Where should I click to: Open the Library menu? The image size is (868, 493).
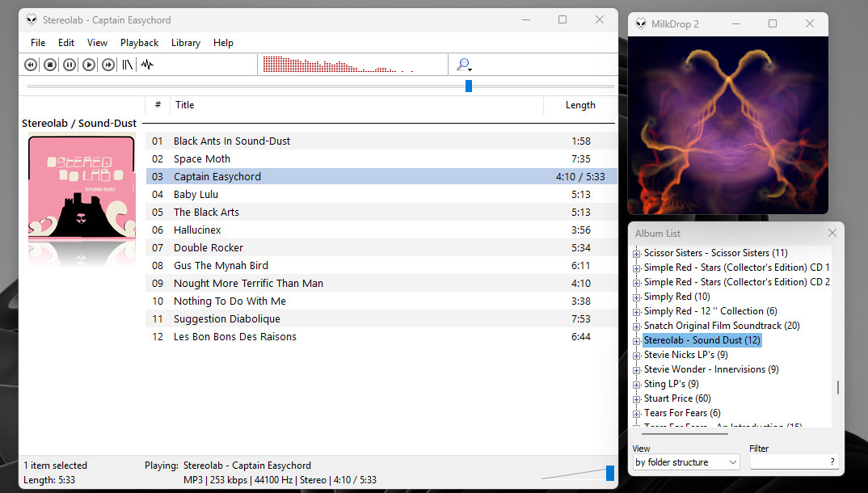(x=185, y=43)
